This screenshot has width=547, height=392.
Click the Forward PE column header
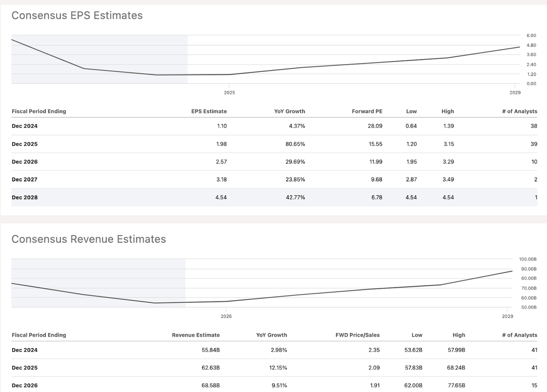[367, 111]
